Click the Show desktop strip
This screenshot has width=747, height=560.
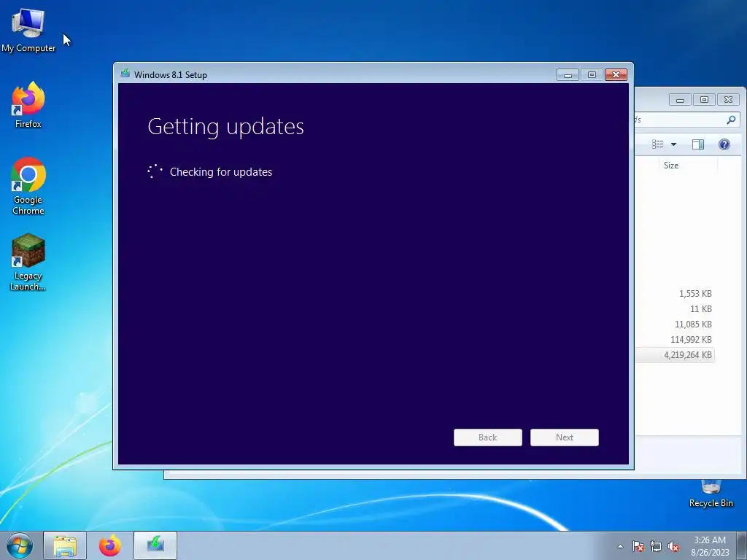(x=742, y=545)
